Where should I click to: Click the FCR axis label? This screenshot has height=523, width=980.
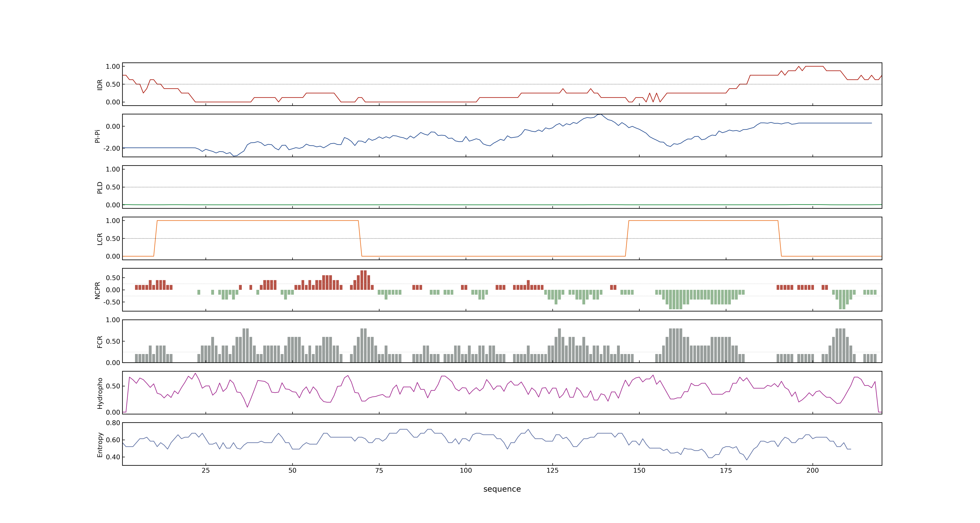tap(100, 341)
